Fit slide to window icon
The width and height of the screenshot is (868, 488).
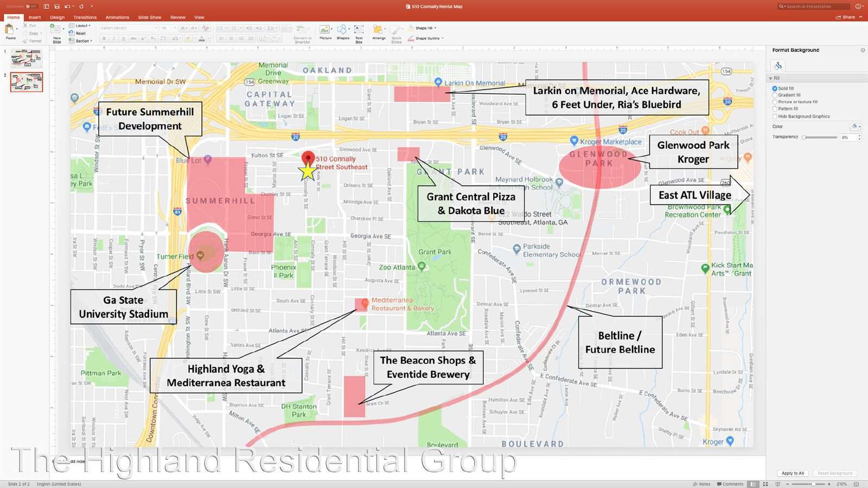(856, 484)
